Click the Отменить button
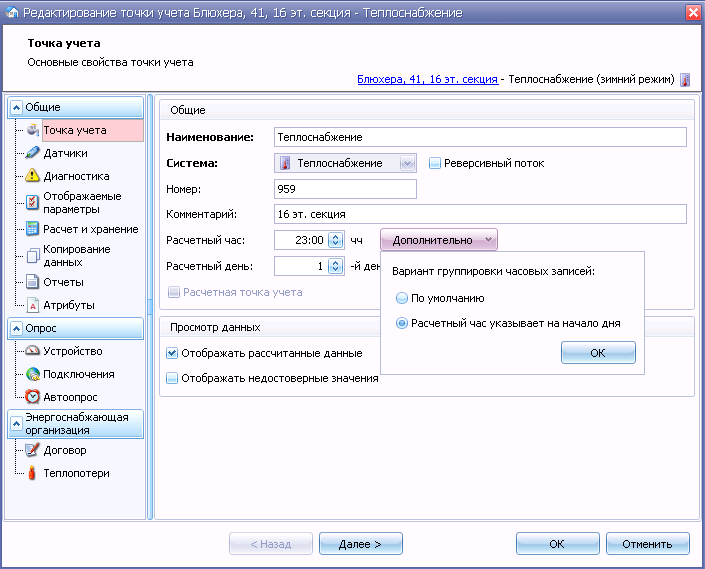This screenshot has height=569, width=705. [647, 544]
